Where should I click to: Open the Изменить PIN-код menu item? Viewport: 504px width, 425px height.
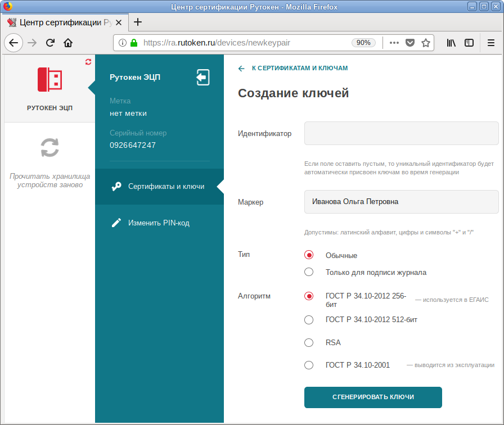(159, 223)
